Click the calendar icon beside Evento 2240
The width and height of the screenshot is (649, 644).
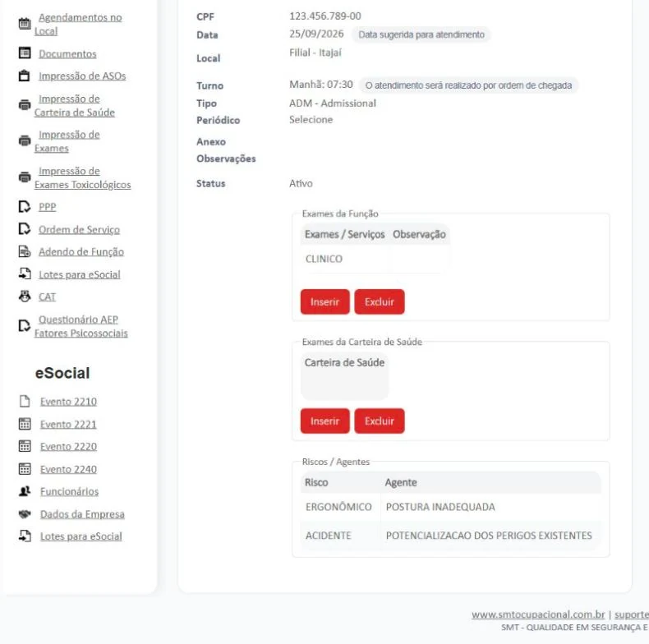pyautogui.click(x=25, y=469)
